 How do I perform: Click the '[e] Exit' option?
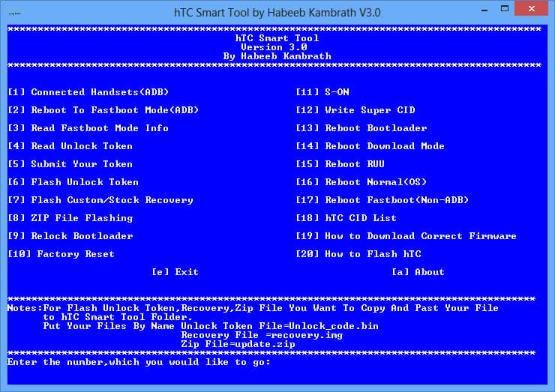click(175, 272)
